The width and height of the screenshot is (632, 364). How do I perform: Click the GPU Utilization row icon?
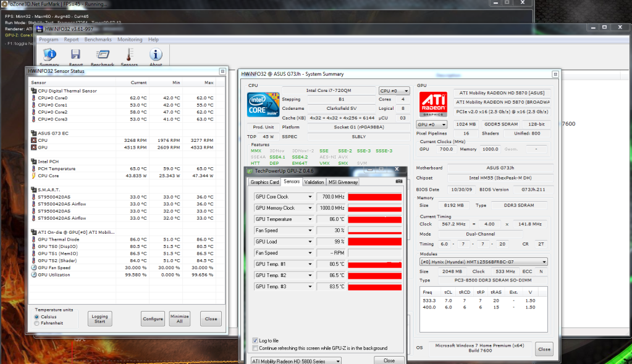[x=34, y=275]
